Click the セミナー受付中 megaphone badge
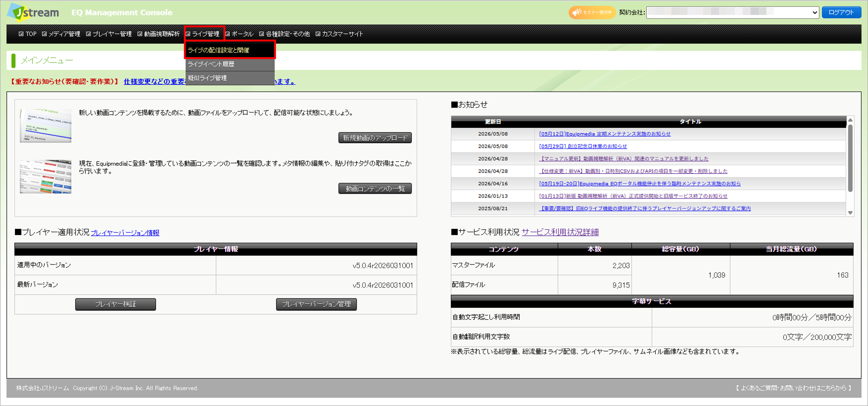 click(592, 12)
